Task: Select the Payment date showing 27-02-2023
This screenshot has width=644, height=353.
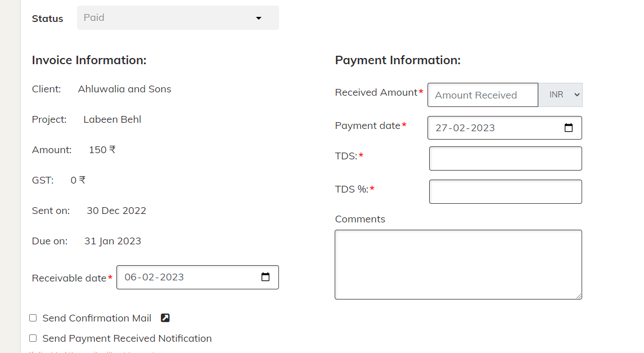Action: (x=495, y=128)
